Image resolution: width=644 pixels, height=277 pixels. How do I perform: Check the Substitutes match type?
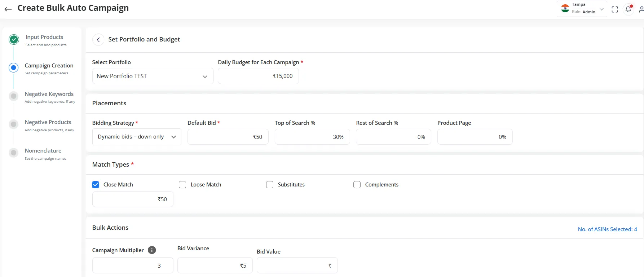270,185
